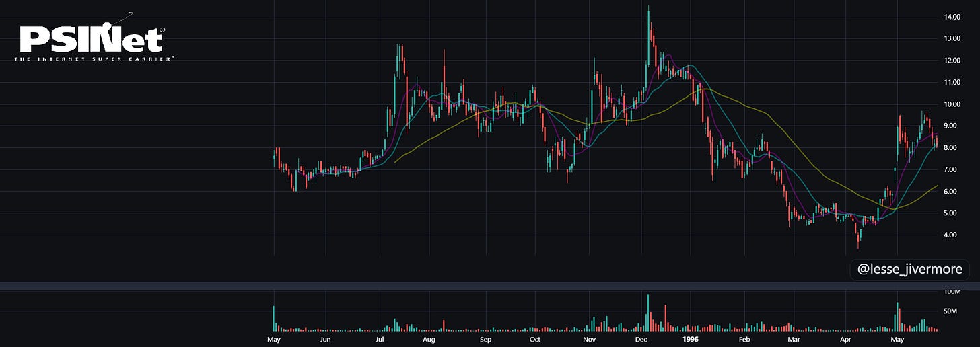Click the first May volume bar at left
The height and width of the screenshot is (347, 980).
coord(274,319)
